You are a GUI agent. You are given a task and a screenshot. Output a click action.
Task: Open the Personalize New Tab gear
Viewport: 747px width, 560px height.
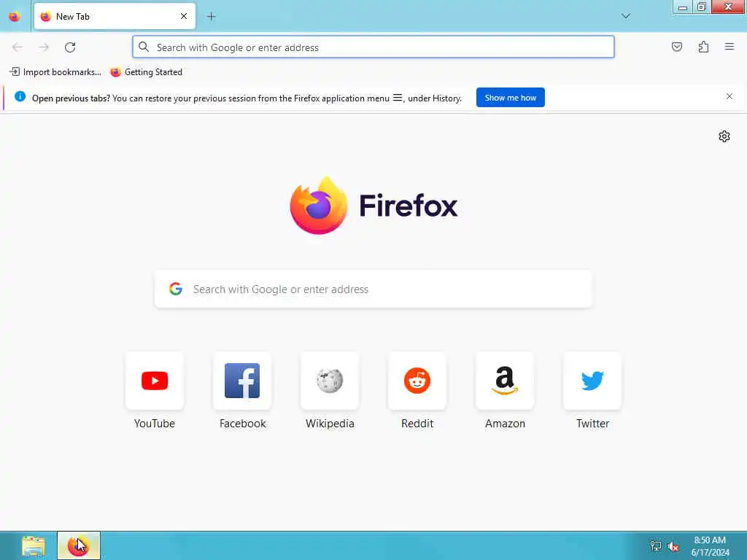pyautogui.click(x=724, y=136)
